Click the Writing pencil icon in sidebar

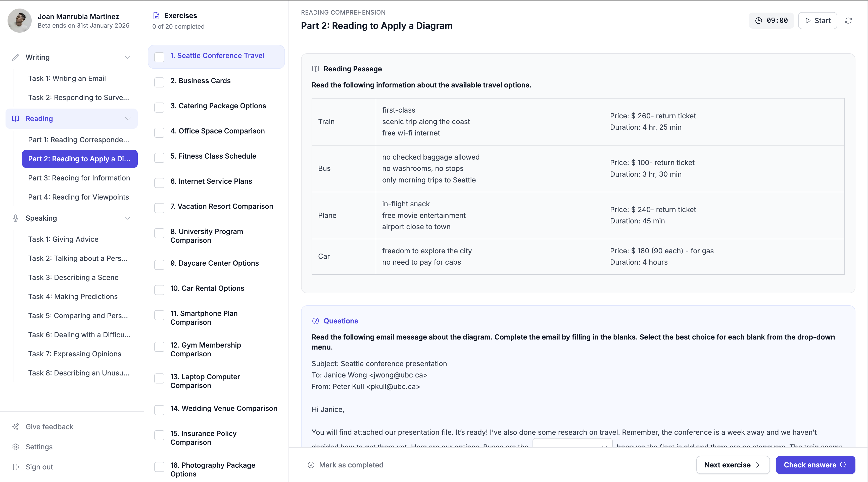click(x=16, y=57)
